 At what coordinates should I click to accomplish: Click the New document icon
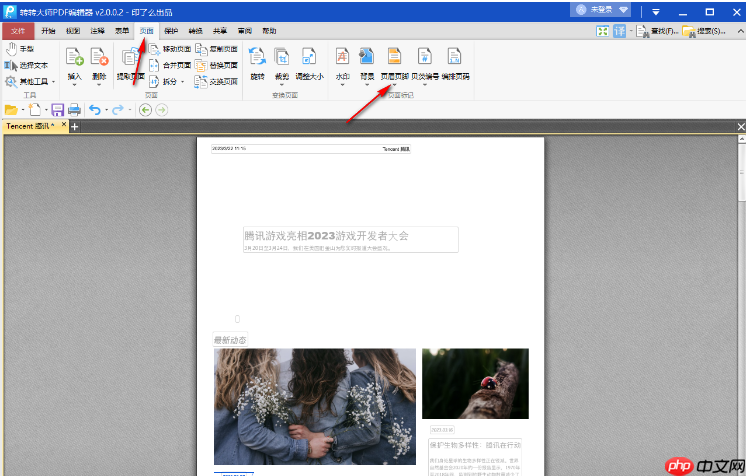click(x=35, y=110)
